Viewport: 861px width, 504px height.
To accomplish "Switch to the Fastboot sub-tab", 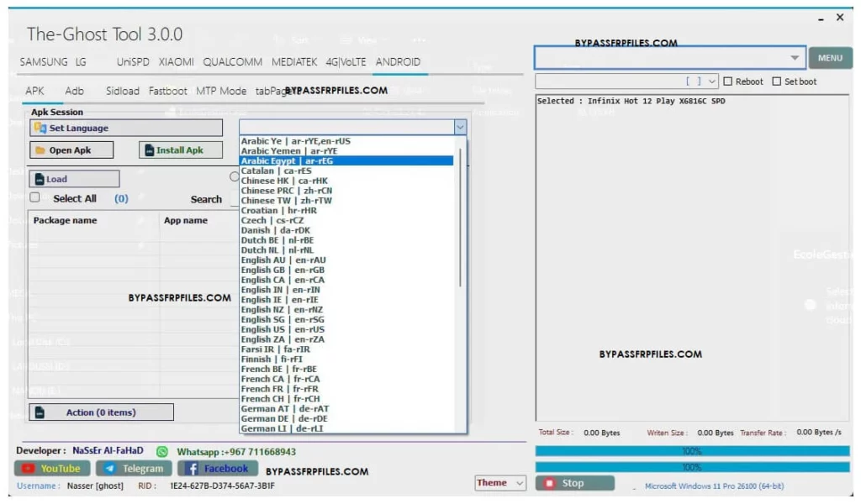I will click(167, 91).
